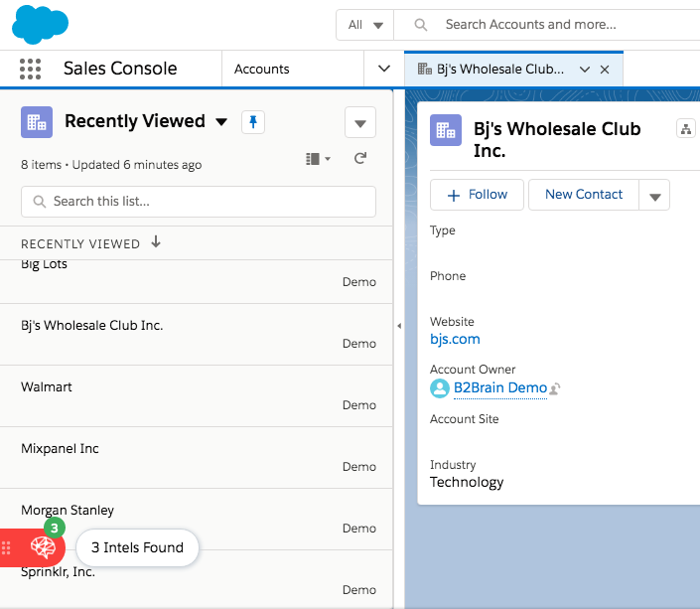Image resolution: width=700 pixels, height=609 pixels.
Task: Click the magnifier icon in list search
Action: 40,202
